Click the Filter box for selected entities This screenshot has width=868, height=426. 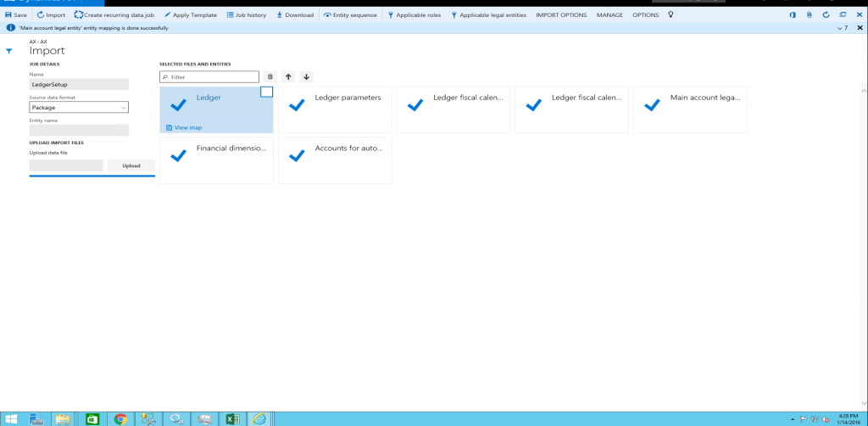click(209, 77)
